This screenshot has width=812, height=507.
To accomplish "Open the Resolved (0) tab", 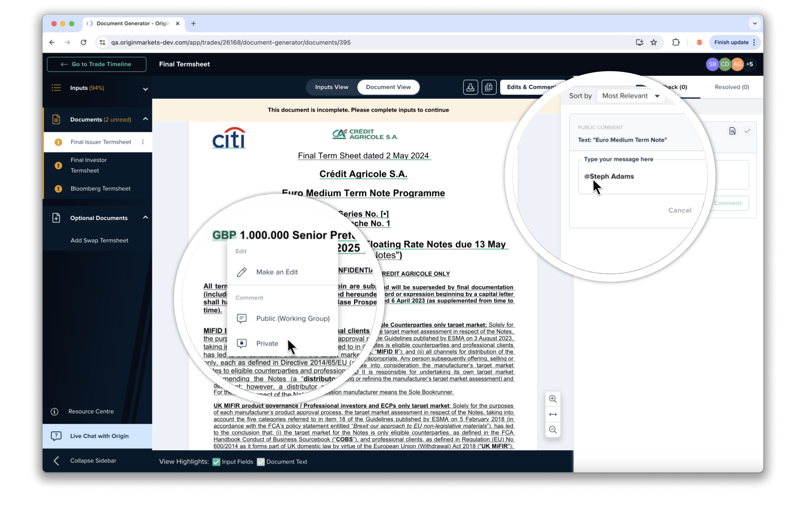I will point(731,87).
